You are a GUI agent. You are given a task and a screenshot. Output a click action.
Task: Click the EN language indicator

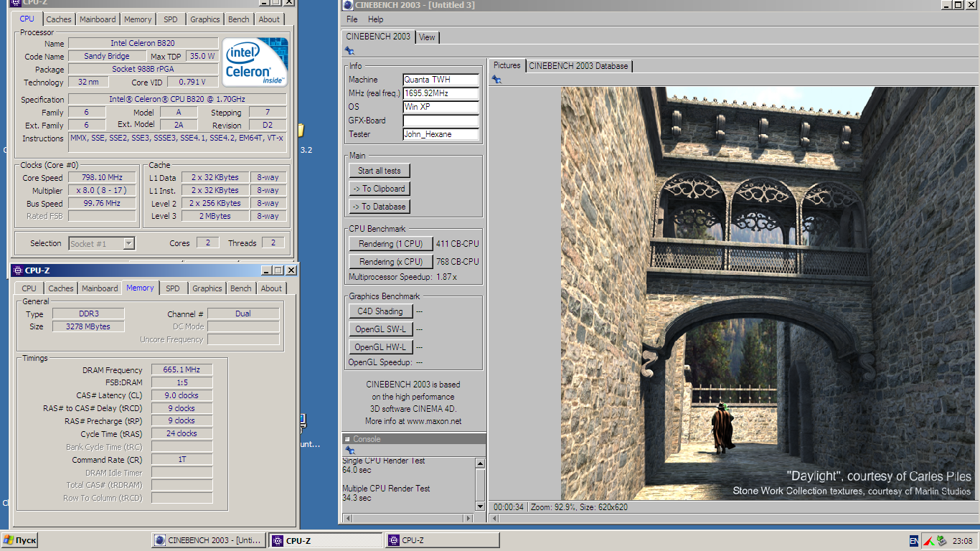click(x=913, y=540)
